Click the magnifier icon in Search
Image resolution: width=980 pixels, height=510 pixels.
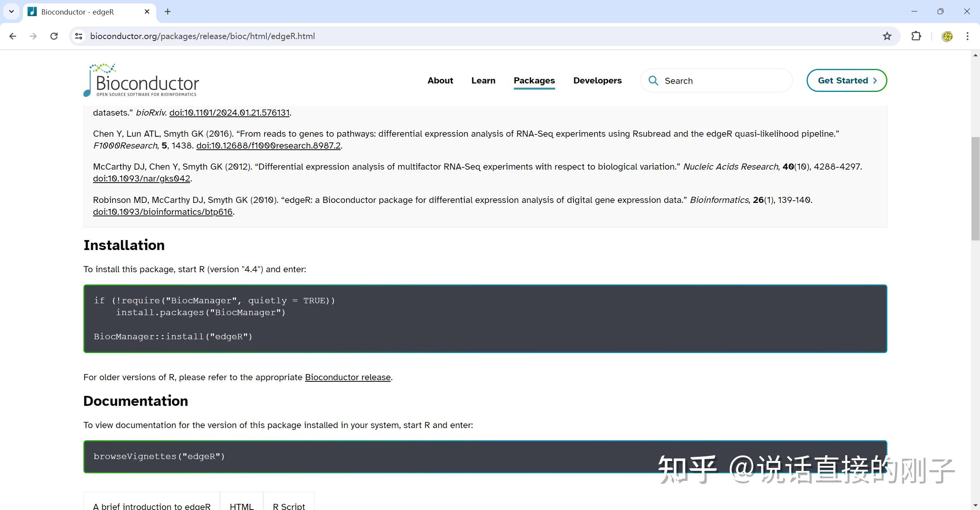653,80
